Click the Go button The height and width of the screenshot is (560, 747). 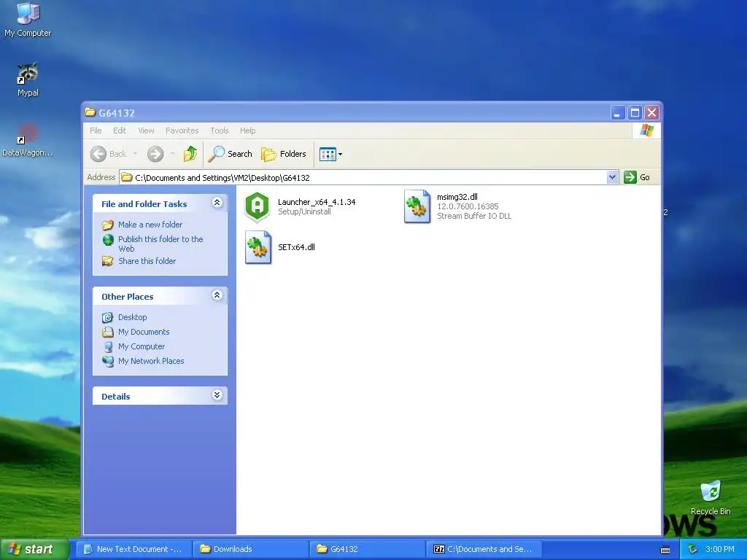click(x=637, y=177)
